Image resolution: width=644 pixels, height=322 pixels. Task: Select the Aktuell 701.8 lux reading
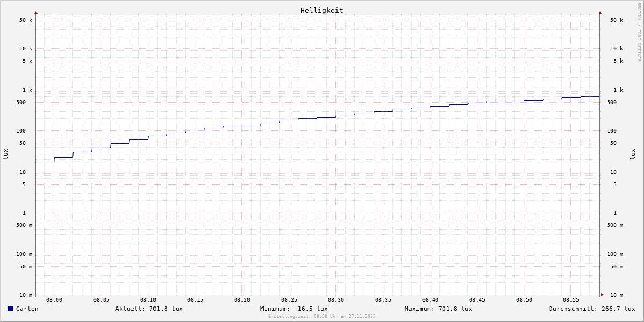click(x=149, y=309)
